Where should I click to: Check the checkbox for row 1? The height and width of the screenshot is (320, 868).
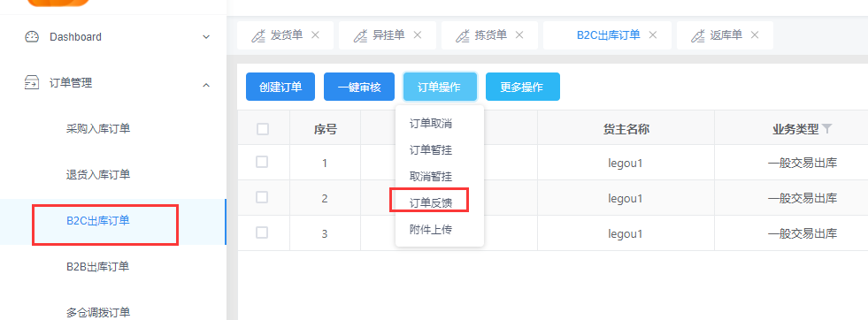[262, 162]
